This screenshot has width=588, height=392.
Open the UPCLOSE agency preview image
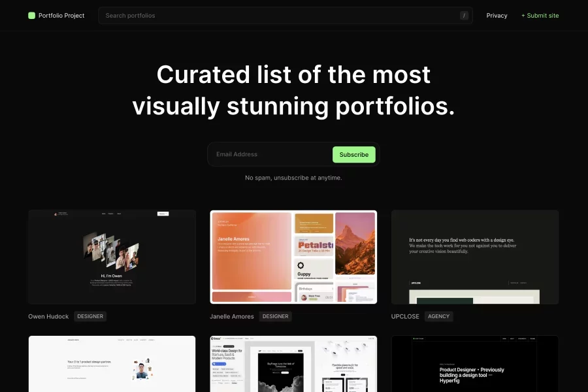click(x=475, y=257)
